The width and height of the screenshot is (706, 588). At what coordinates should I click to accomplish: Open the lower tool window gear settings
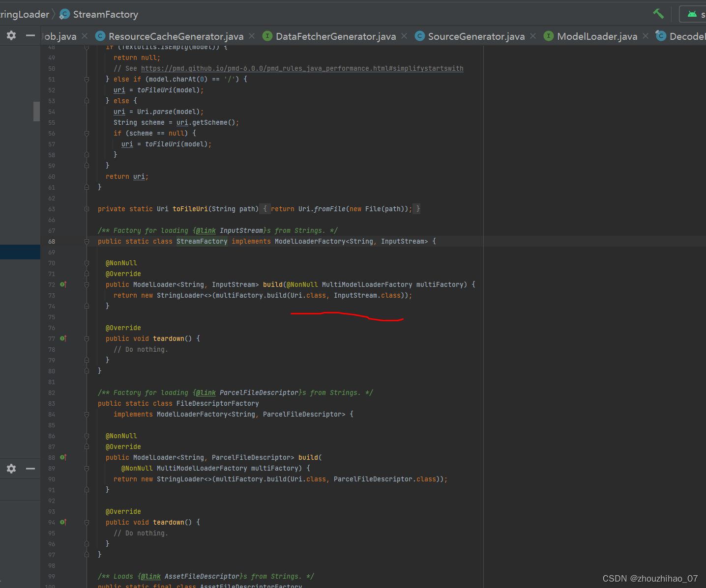[11, 469]
